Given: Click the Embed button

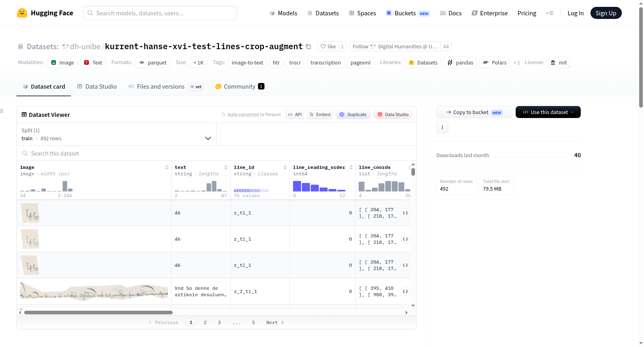Looking at the screenshot, I should 320,114.
